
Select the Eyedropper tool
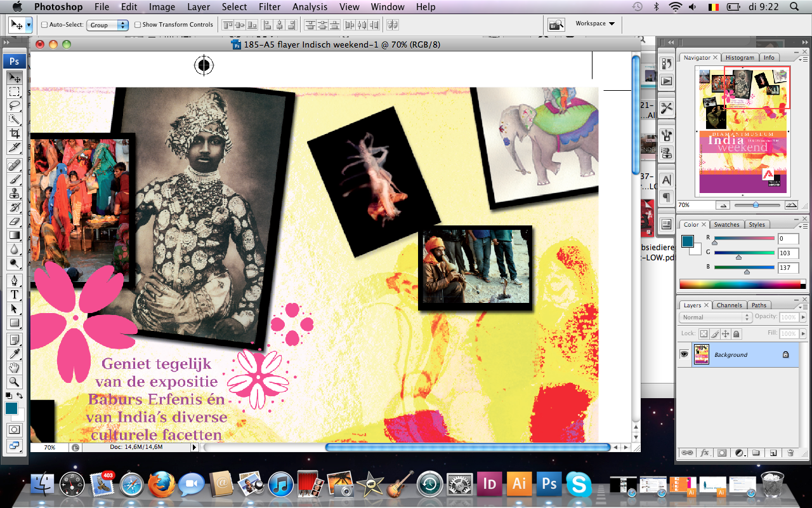pos(14,353)
